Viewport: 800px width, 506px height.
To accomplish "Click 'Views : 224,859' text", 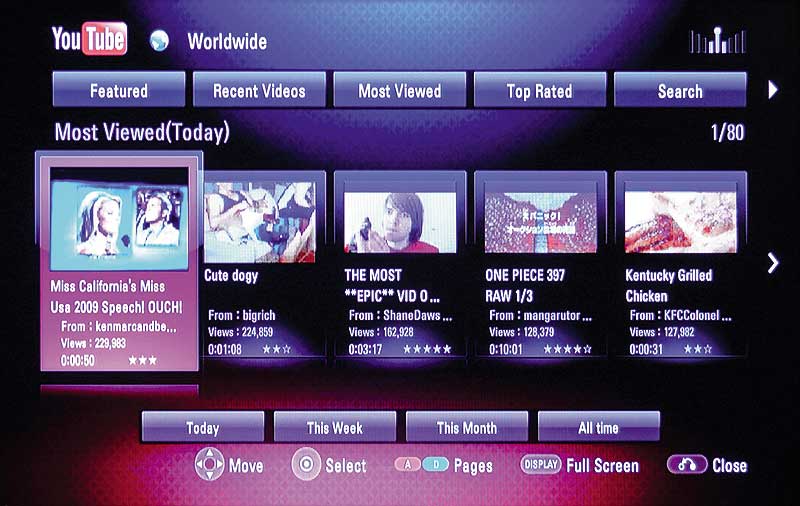I will (240, 332).
